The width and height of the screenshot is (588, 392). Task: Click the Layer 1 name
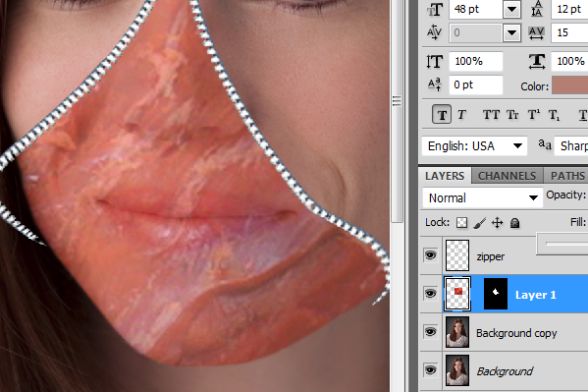pyautogui.click(x=536, y=295)
